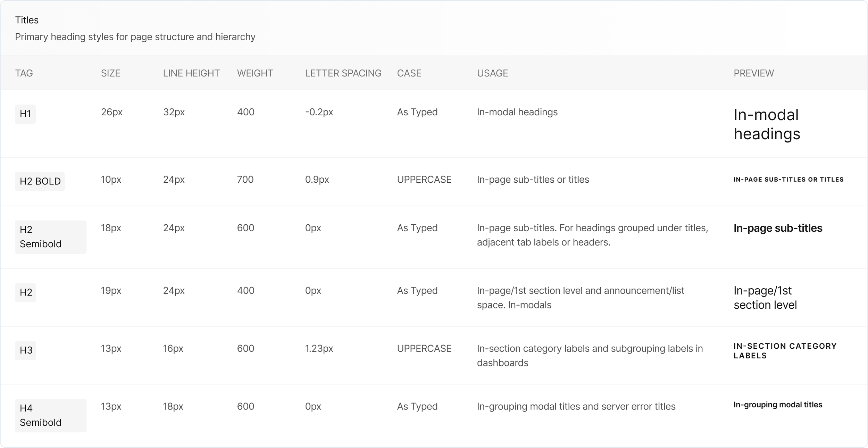This screenshot has width=868, height=448.
Task: Click the large In-modal headings preview text
Action: (x=767, y=124)
